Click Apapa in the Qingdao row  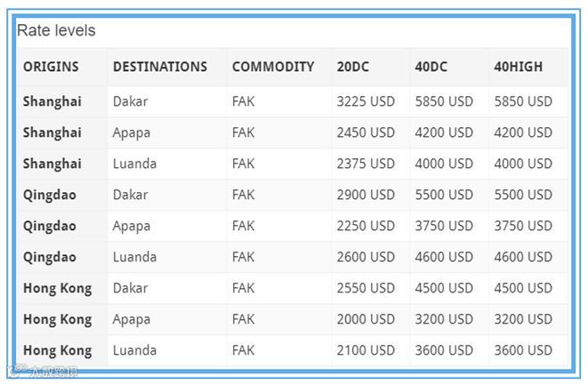[132, 226]
